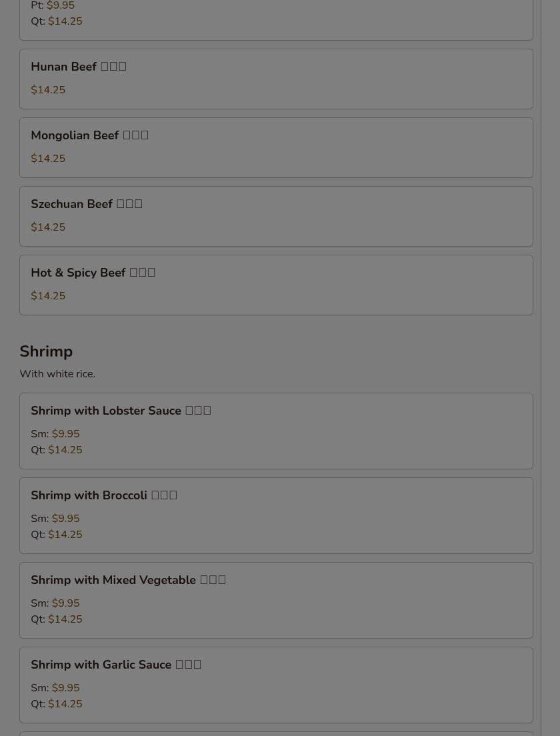560x736 pixels.
Task: Select Sm $9.95 for Shrimp with Broccoli
Action: tap(55, 518)
